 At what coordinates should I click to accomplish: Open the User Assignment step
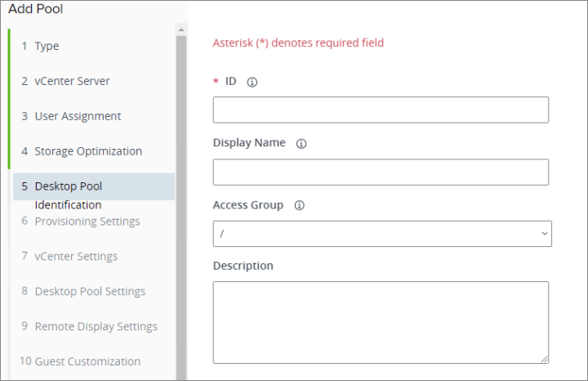78,116
